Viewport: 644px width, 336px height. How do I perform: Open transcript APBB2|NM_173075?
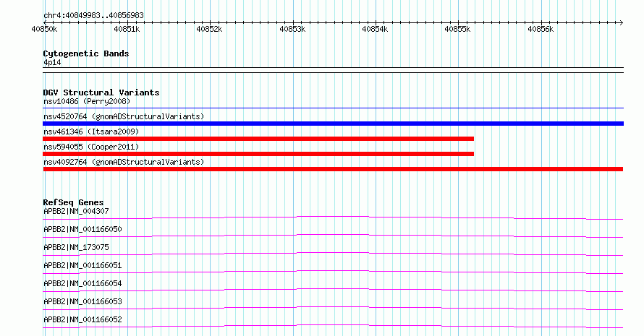pos(76,247)
